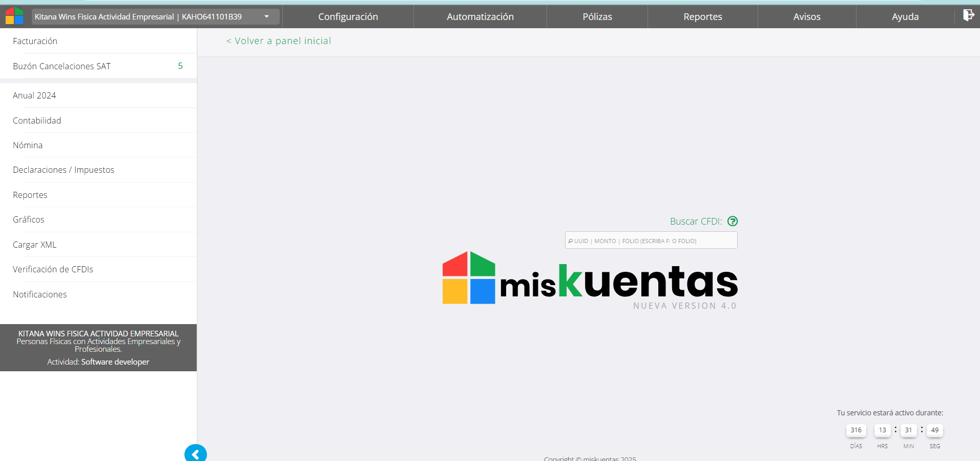Viewport: 980px width, 461px height.
Task: Open the Avisos menu
Action: [806, 17]
